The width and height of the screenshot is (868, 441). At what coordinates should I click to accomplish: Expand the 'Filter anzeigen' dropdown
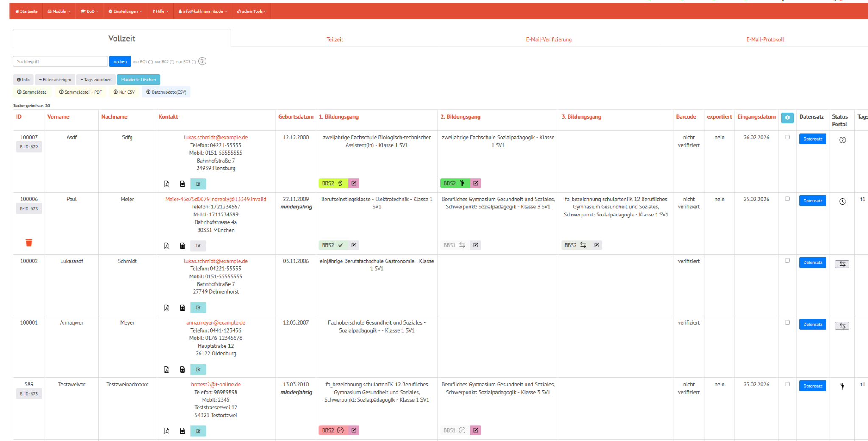pos(55,80)
